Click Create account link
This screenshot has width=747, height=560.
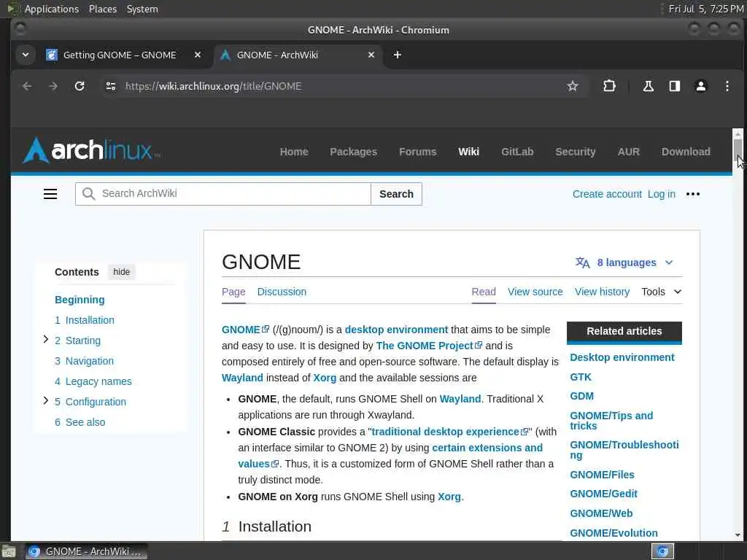coord(607,194)
